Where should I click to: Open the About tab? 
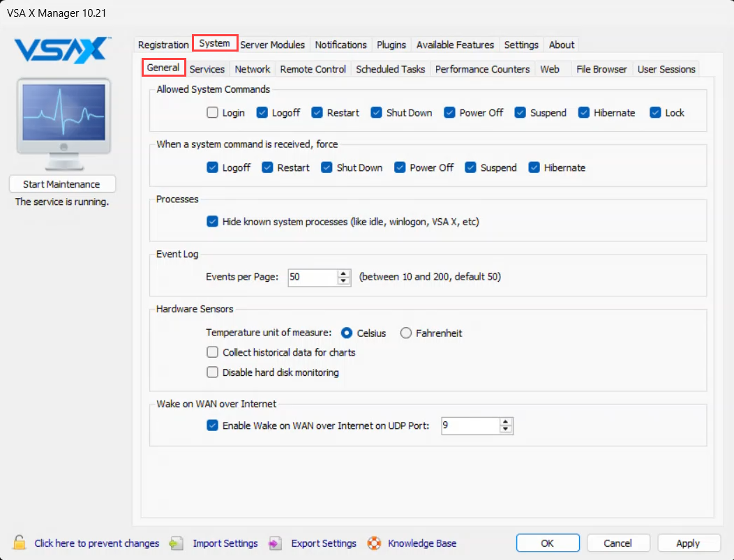[561, 45]
